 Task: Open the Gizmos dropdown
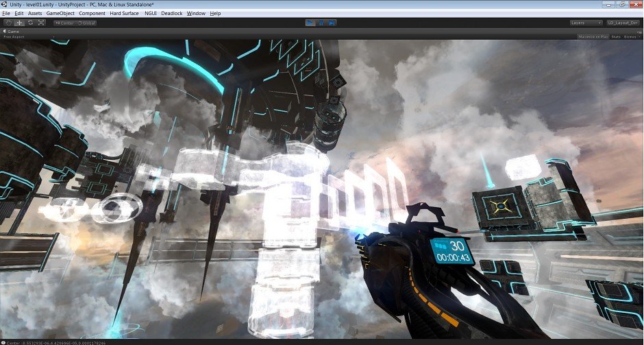tap(632, 36)
